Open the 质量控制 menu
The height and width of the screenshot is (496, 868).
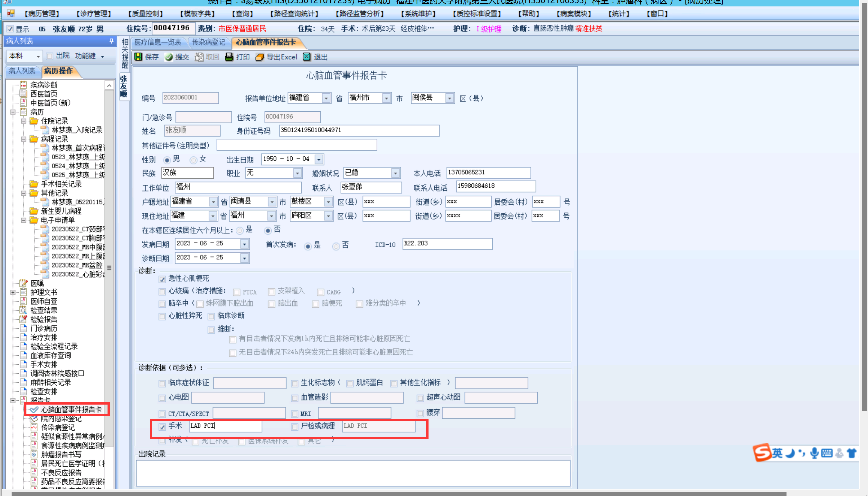point(145,14)
